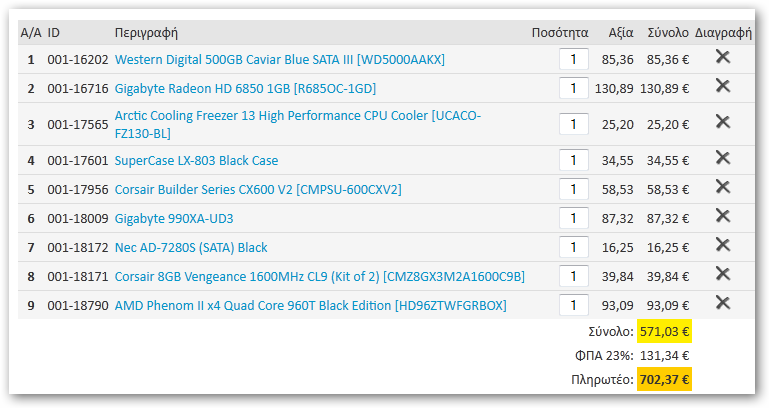Open Arctic Cooling Freezer 13 product link
The image size is (769, 408).
coord(298,125)
